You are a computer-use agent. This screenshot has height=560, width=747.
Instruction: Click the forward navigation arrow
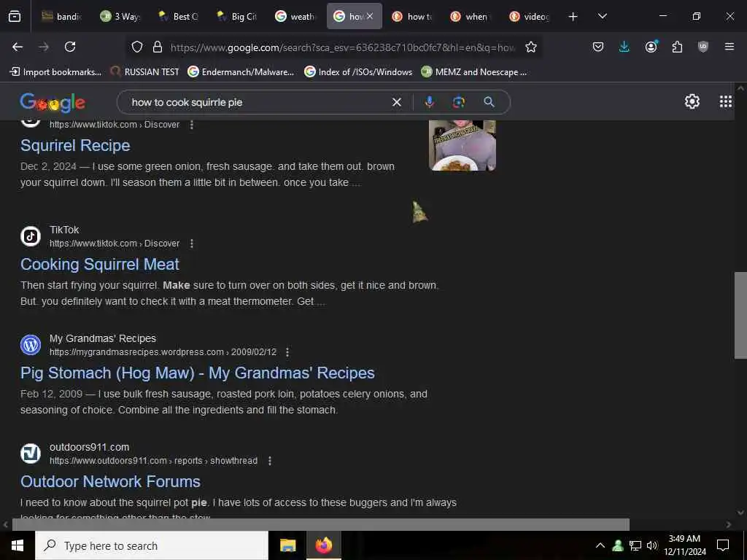[x=44, y=47]
